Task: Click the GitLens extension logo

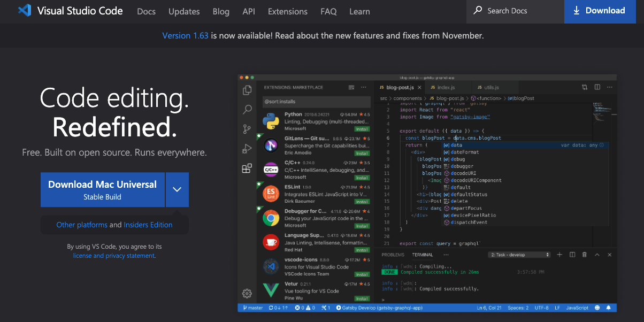Action: (x=271, y=145)
